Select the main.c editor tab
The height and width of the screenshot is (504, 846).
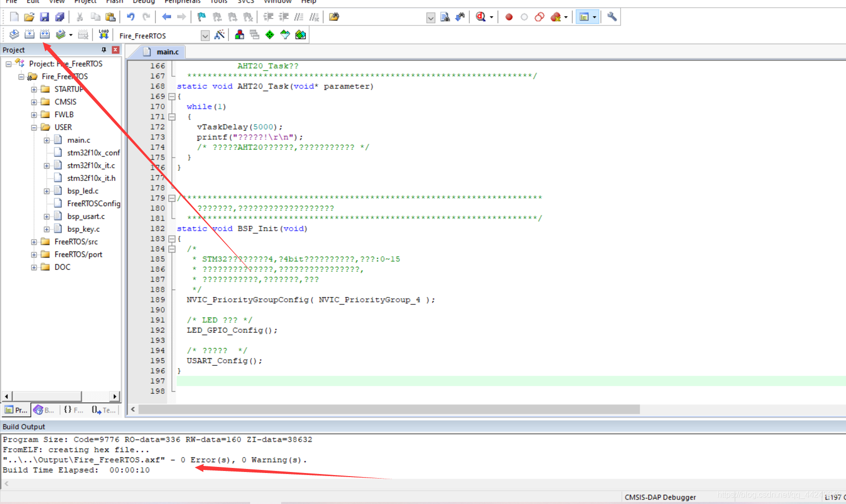(x=162, y=52)
